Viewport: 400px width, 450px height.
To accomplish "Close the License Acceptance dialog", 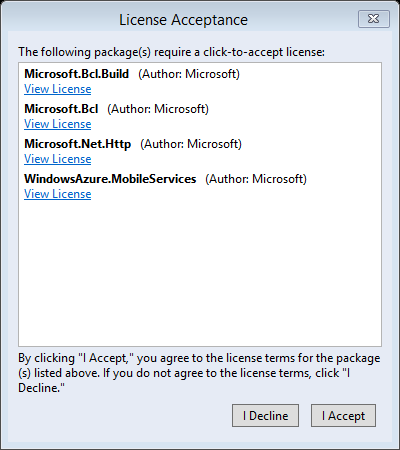I will (374, 19).
